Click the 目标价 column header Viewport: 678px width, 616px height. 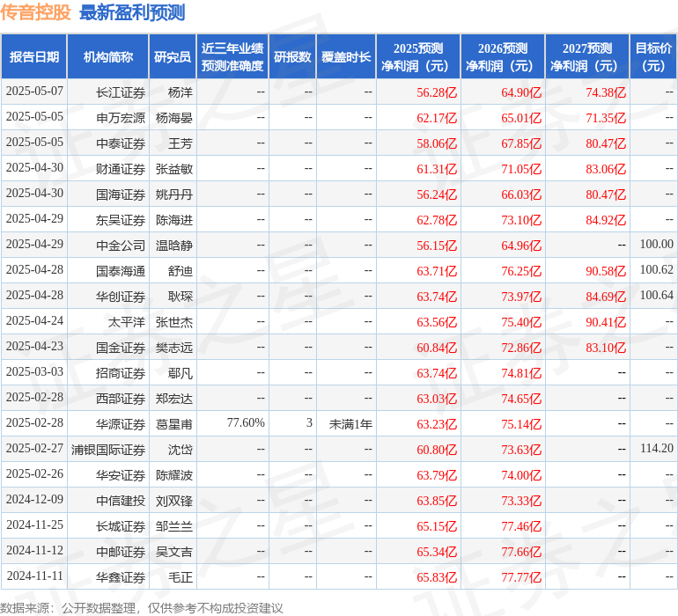point(653,56)
